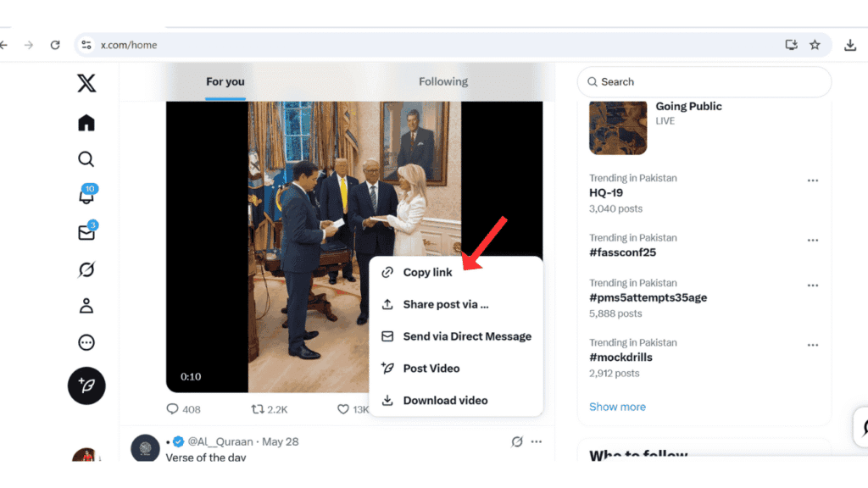Screen dimensions: 868x488
Task: Open the Notifications bell
Action: (86, 196)
